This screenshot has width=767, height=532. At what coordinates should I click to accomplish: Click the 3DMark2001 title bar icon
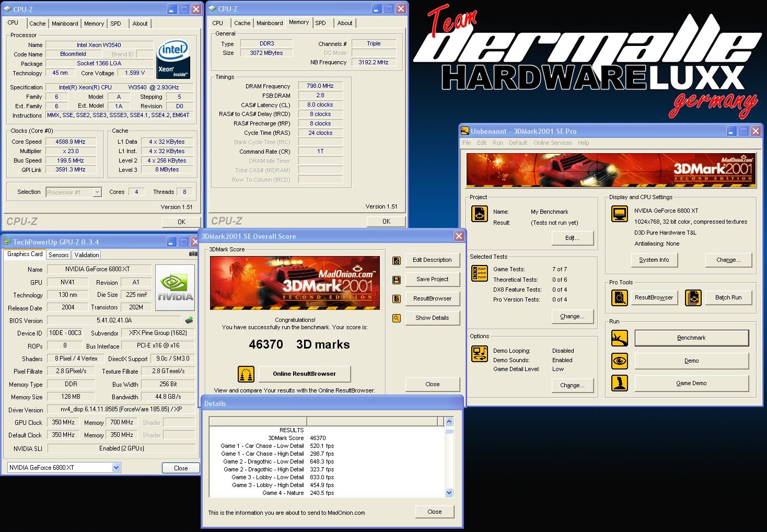(x=464, y=131)
